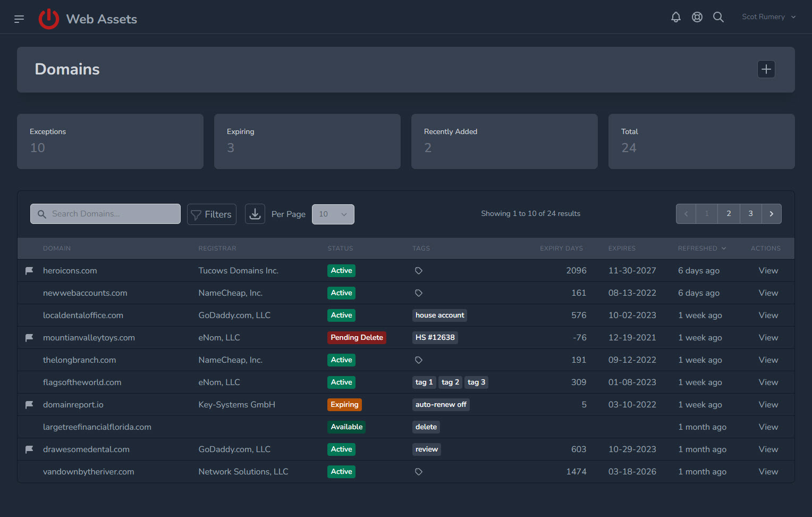Click the Web Assets power logo

click(x=48, y=19)
